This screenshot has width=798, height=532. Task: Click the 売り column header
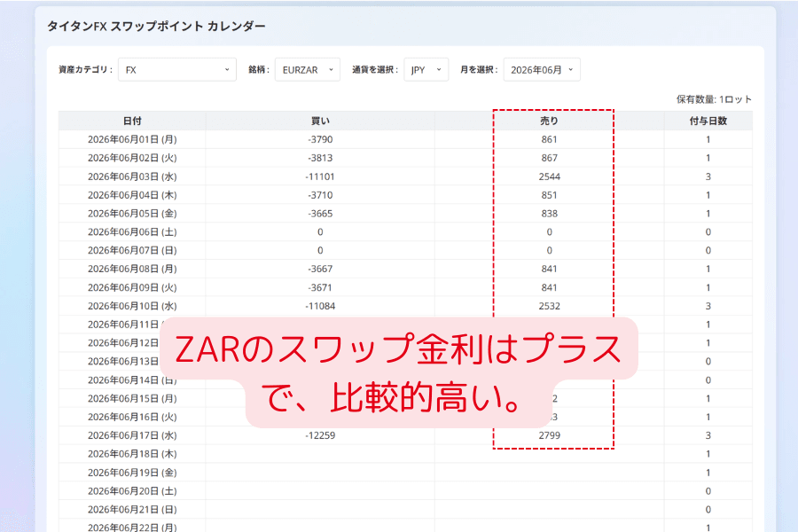coord(549,121)
